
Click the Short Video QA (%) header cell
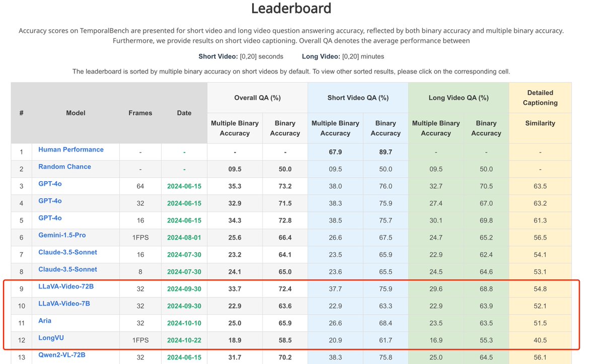[358, 98]
